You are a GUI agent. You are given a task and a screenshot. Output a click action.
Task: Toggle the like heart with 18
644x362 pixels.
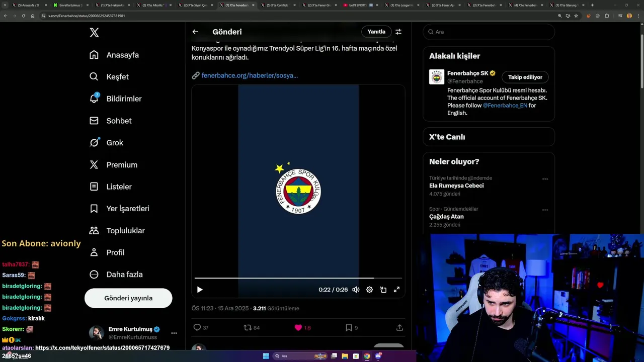pos(298,327)
